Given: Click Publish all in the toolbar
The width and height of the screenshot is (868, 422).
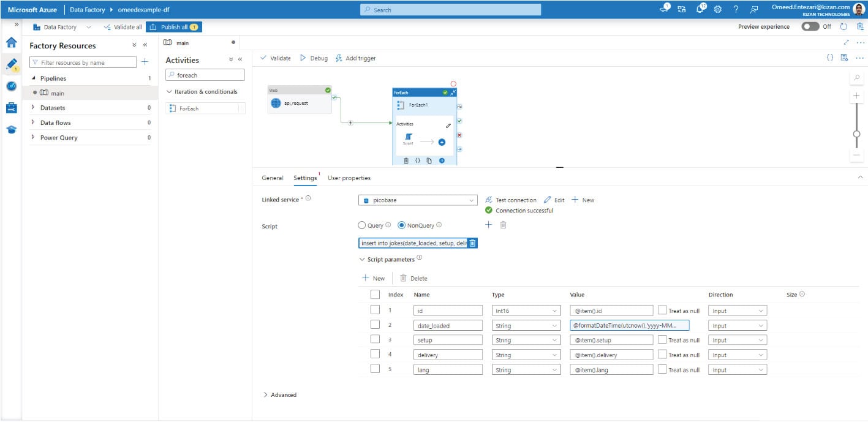Looking at the screenshot, I should click(x=176, y=27).
